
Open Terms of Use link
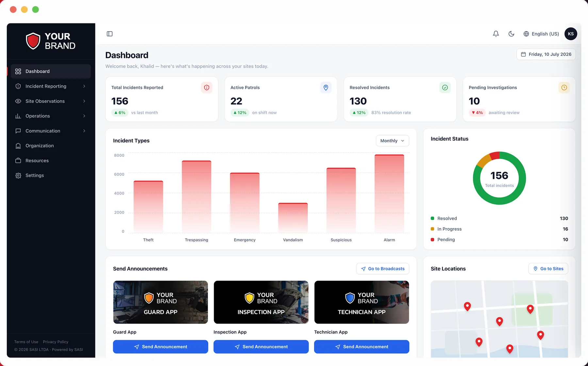tap(26, 342)
